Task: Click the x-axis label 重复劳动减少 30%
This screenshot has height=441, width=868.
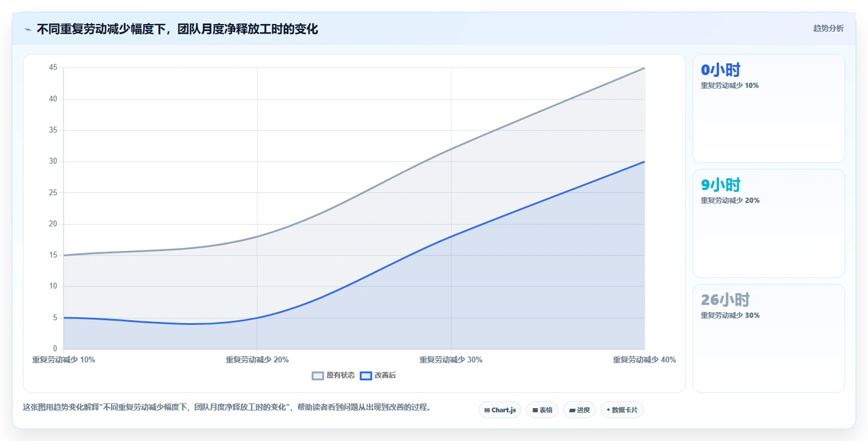Action: [451, 359]
